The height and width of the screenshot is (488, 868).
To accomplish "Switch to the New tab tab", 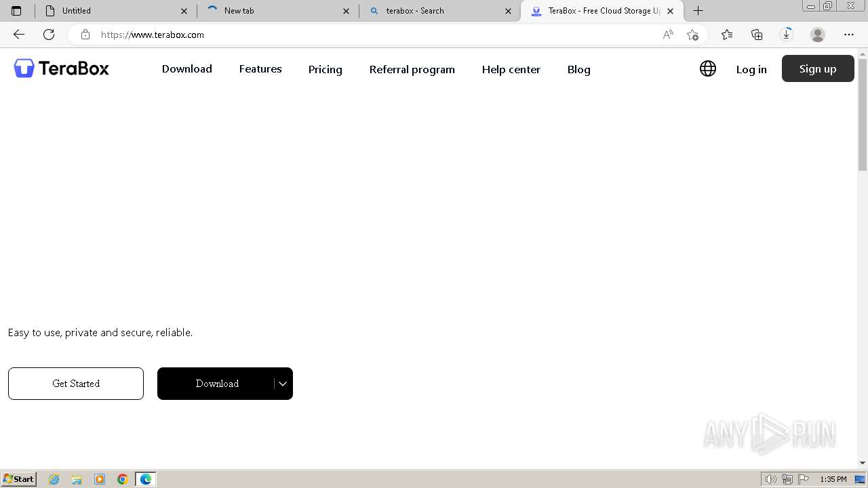I will [x=278, y=11].
